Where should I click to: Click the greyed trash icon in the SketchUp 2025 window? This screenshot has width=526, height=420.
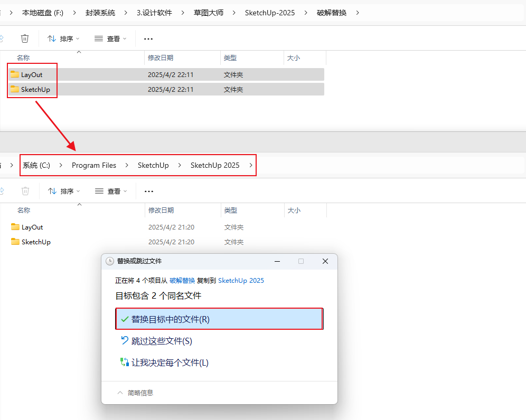[x=25, y=191]
